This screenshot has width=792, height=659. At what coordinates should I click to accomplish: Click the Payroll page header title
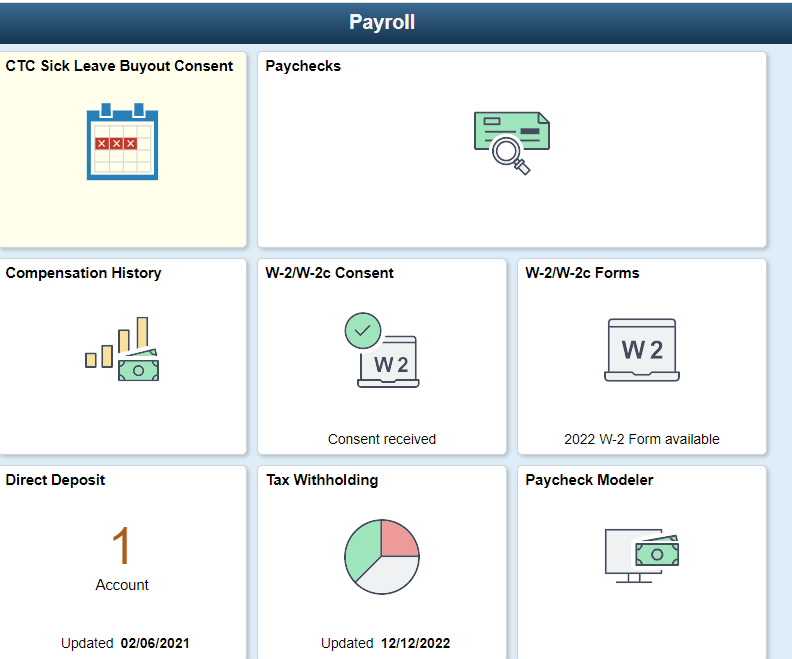tap(382, 22)
